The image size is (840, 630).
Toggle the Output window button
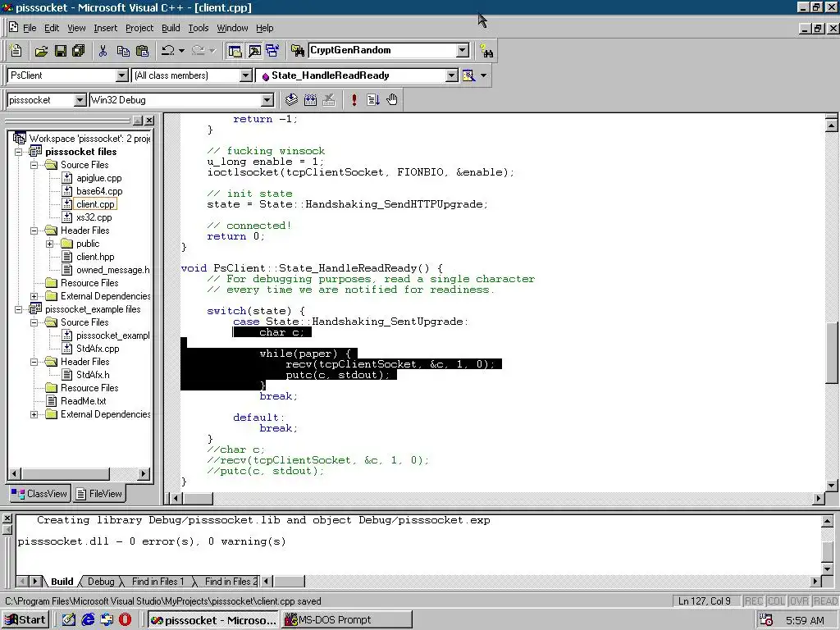(x=254, y=50)
